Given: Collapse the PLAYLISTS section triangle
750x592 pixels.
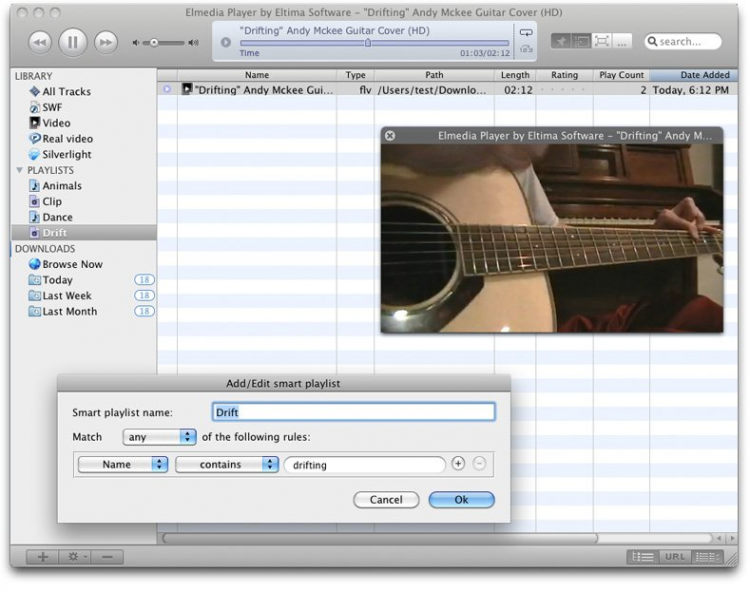Looking at the screenshot, I should pos(20,170).
